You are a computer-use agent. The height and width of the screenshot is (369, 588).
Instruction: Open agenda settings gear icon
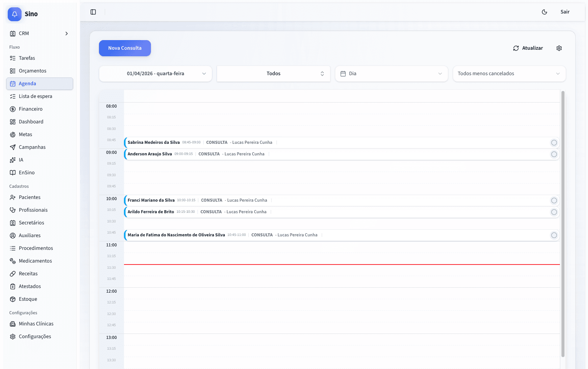[559, 48]
